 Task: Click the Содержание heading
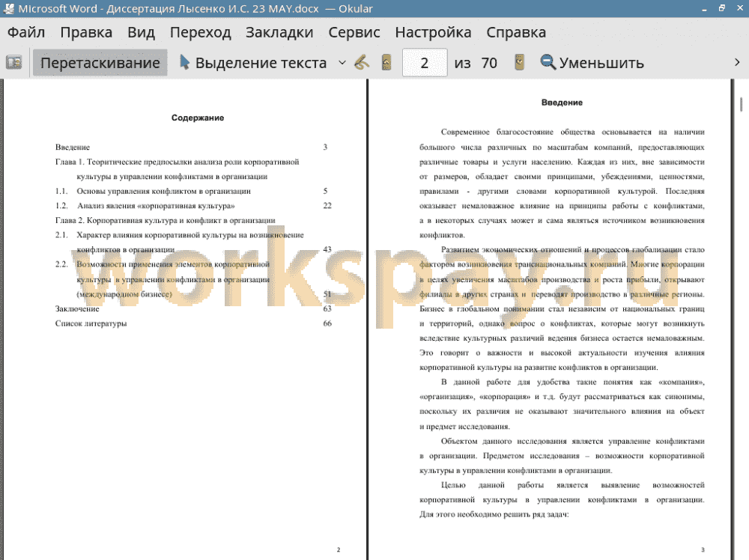tap(198, 118)
